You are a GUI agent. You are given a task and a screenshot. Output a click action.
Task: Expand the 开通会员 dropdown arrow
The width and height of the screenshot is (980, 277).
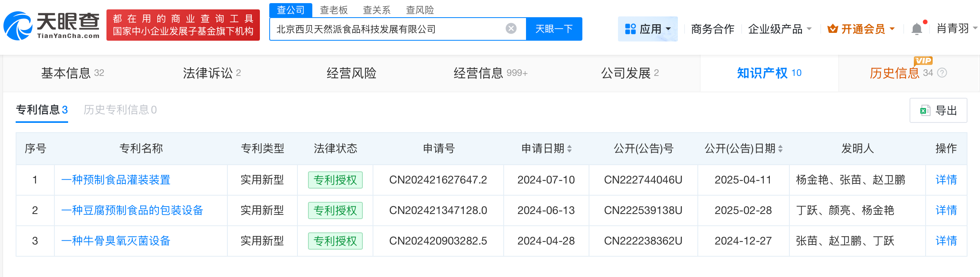[x=892, y=29]
